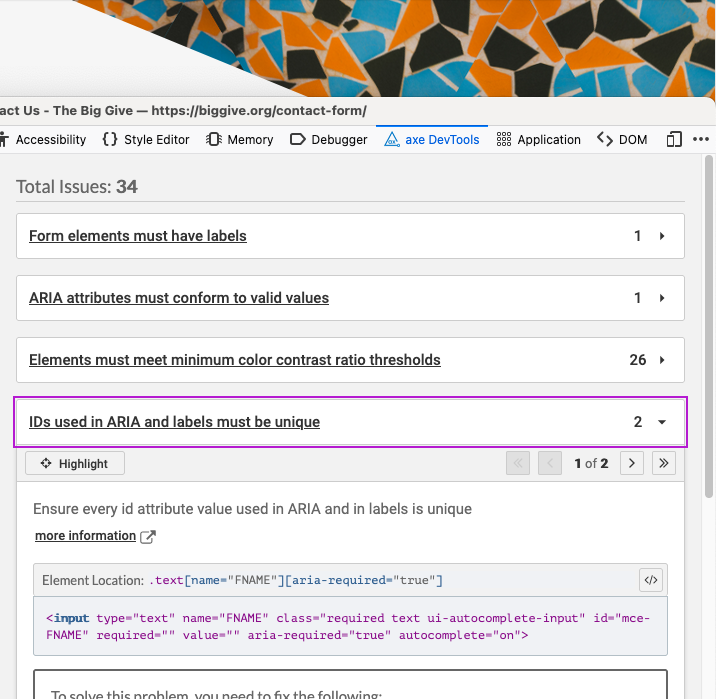The height and width of the screenshot is (699, 716).
Task: Click the 26 count on color contrast row
Action: 637,360
